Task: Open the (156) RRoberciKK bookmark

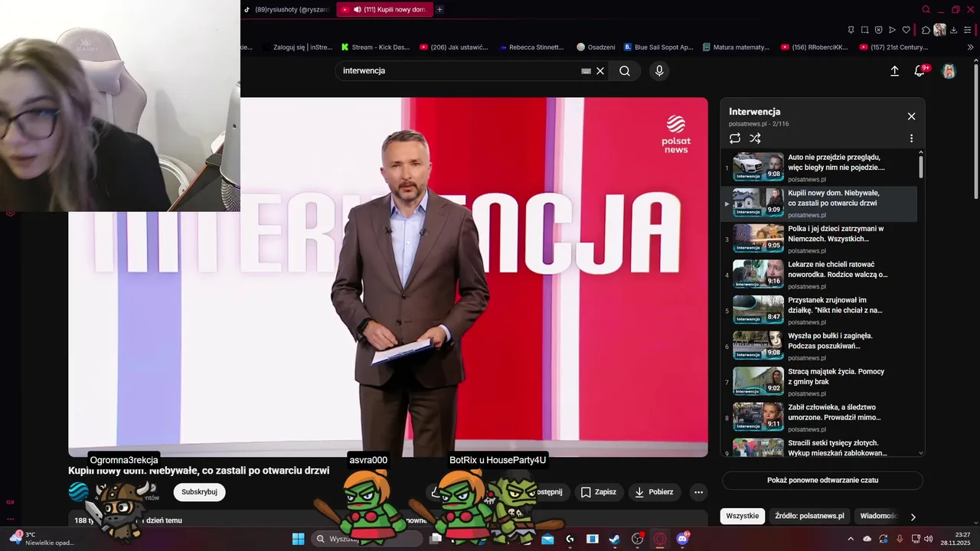Action: (814, 47)
